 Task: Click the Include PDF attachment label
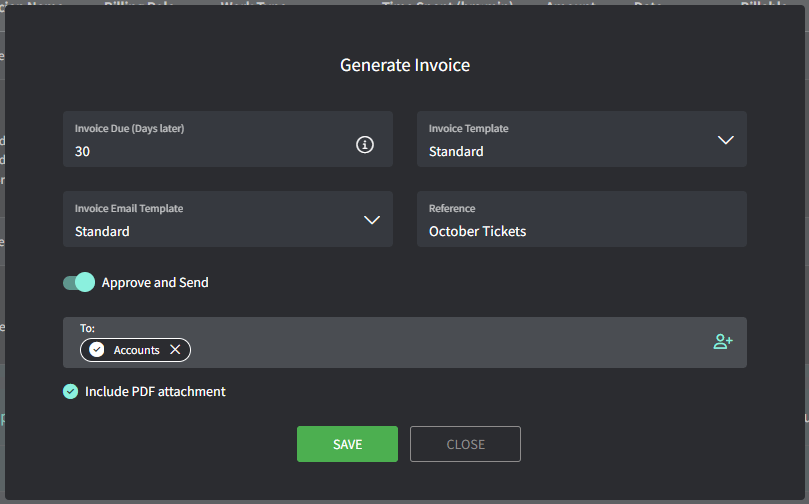(155, 392)
